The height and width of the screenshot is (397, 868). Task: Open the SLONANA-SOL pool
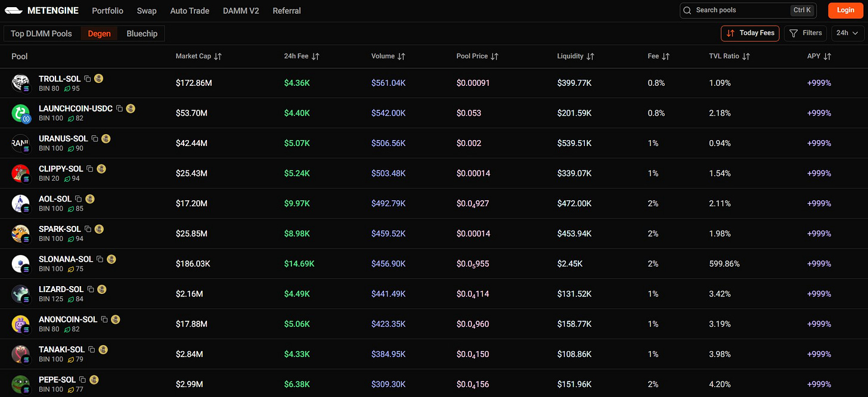66,259
